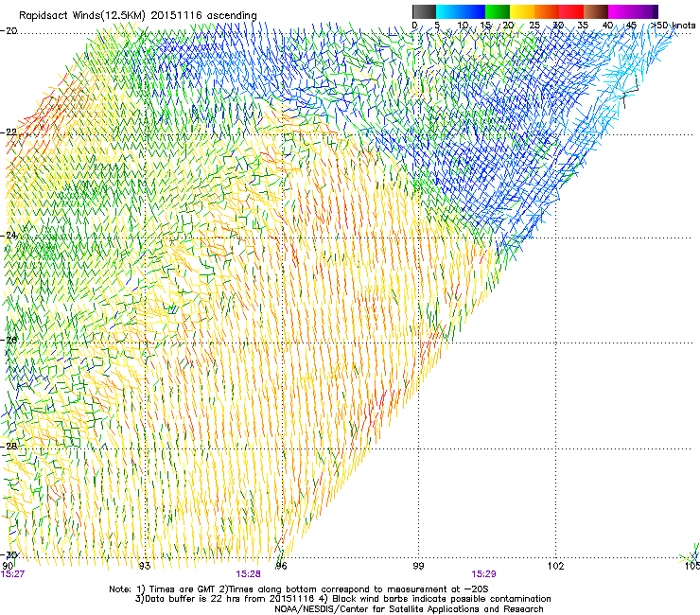Click the NOAA/NESDIS credit line
The height and width of the screenshot is (615, 700).
coord(409,609)
